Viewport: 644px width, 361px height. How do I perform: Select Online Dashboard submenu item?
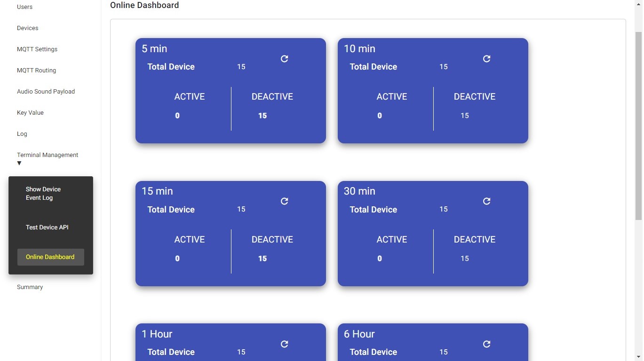(x=50, y=257)
